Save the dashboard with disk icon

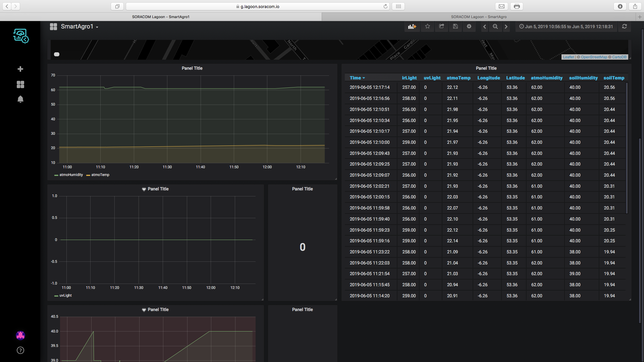tap(455, 26)
